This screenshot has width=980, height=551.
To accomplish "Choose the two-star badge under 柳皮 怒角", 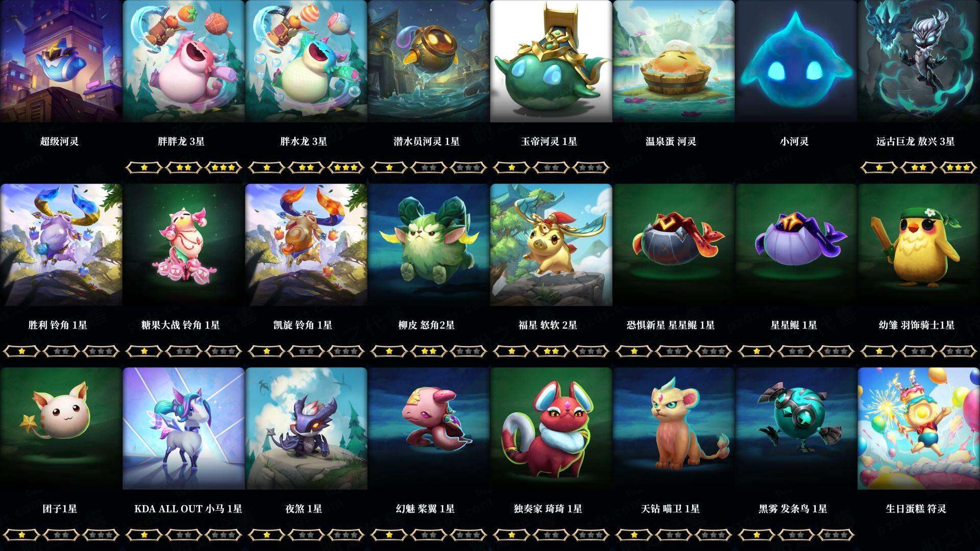I will 428,351.
